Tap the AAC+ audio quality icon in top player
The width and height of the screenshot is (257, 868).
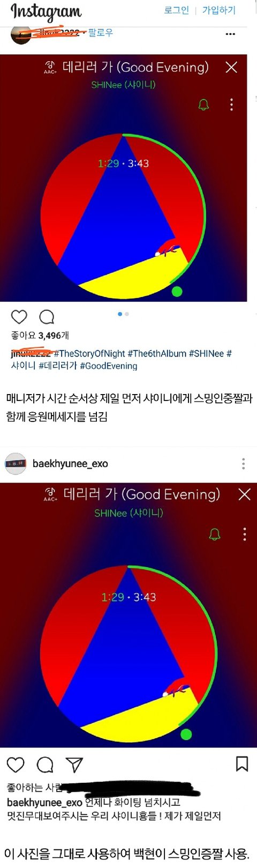pos(50,68)
